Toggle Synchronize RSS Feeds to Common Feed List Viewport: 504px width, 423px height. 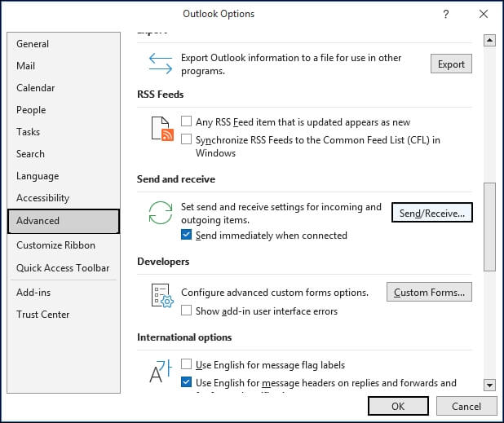point(187,140)
